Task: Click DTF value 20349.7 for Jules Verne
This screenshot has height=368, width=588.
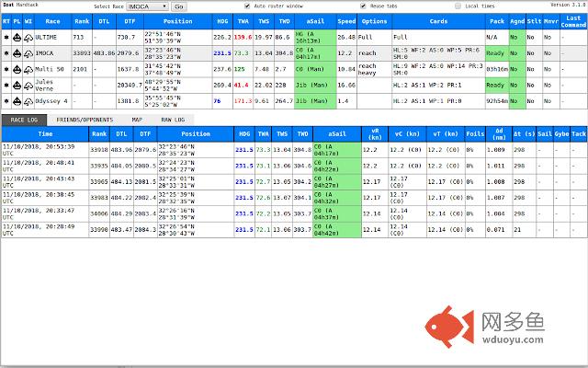Action: (x=130, y=86)
